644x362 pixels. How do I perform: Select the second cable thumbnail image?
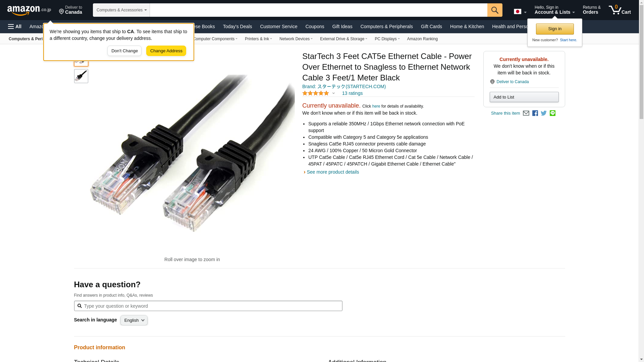[x=81, y=76]
